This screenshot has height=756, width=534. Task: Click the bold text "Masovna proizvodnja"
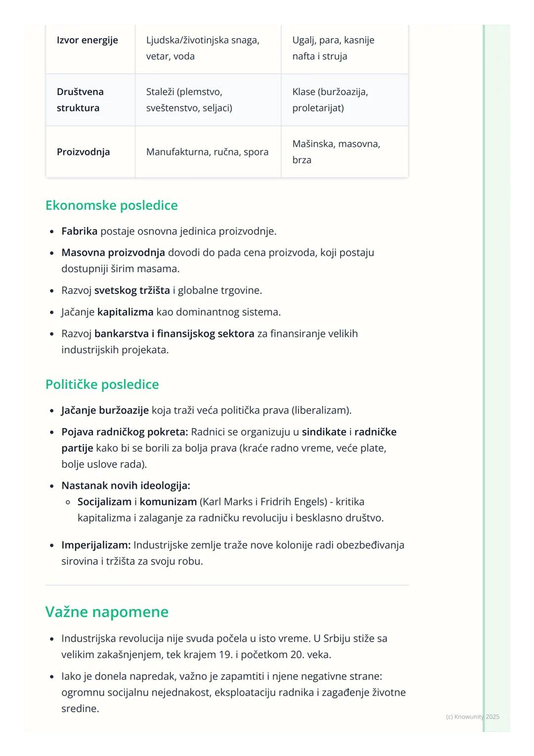click(113, 252)
